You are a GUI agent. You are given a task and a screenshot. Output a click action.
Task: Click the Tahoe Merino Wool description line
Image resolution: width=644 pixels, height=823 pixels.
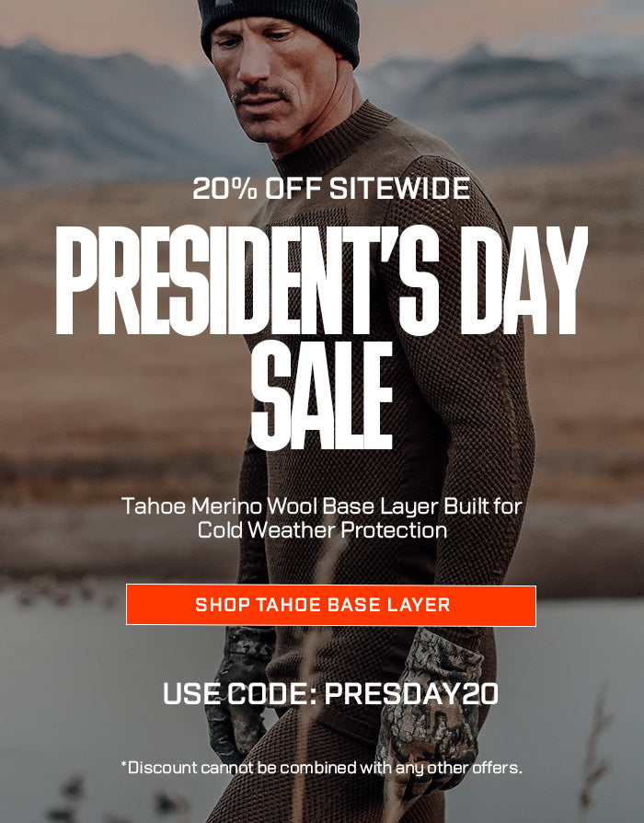[x=321, y=506]
